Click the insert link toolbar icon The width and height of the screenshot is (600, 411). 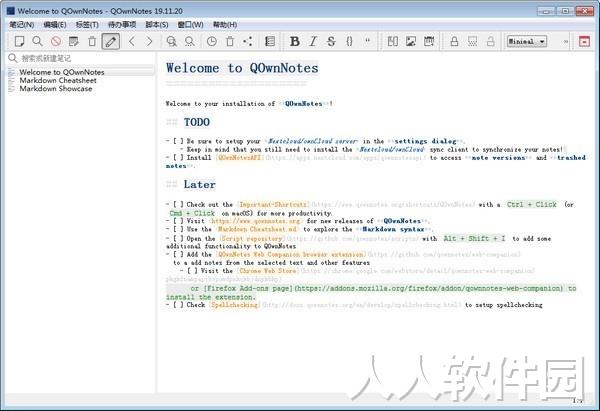(393, 41)
